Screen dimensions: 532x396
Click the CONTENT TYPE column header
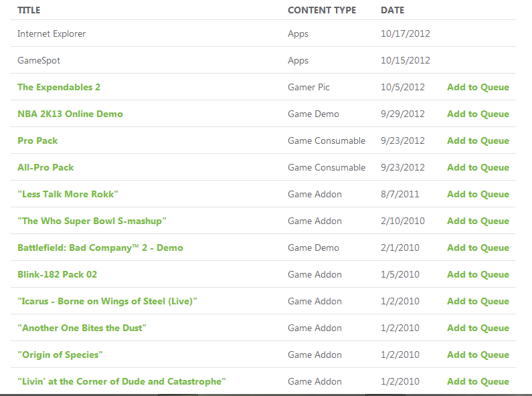click(322, 10)
